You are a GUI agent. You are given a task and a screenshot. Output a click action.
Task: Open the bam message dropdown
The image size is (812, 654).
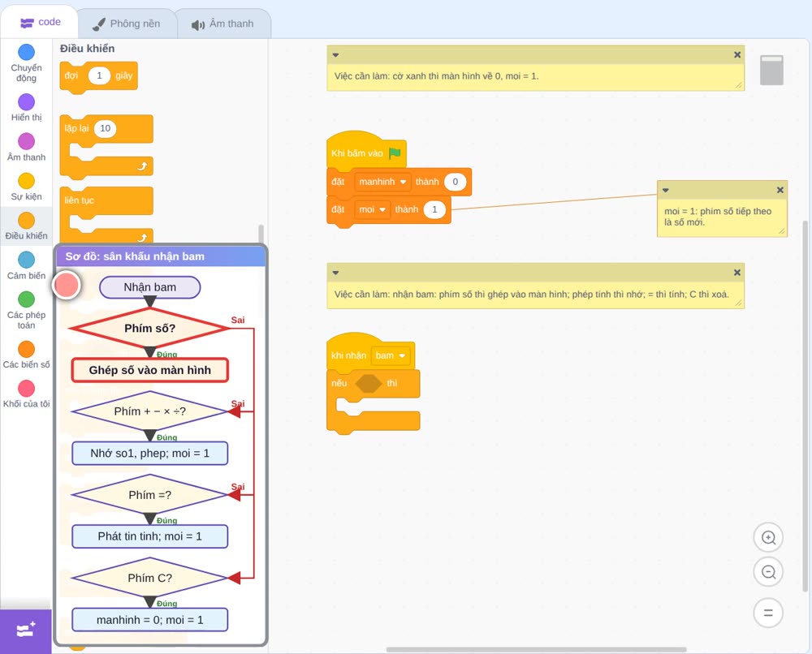pyautogui.click(x=391, y=355)
